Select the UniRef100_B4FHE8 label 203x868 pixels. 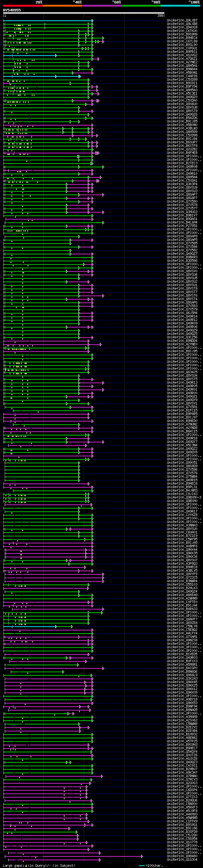pyautogui.click(x=182, y=153)
